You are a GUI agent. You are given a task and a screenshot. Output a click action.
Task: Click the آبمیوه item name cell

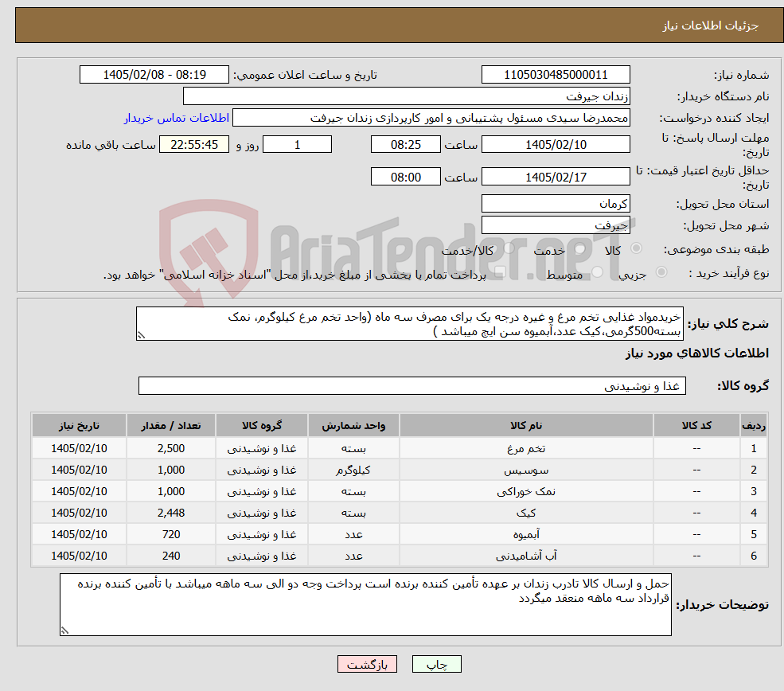[526, 534]
